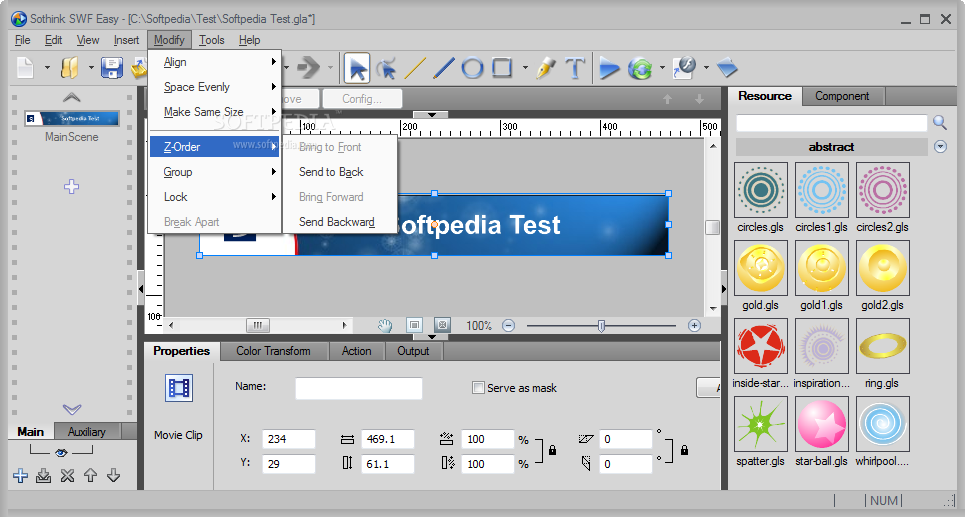Click the X position field

289,439
